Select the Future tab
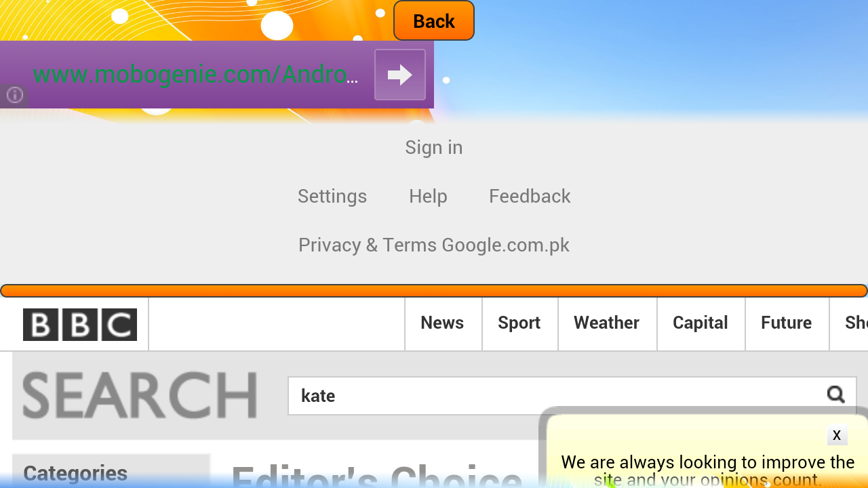 [787, 324]
